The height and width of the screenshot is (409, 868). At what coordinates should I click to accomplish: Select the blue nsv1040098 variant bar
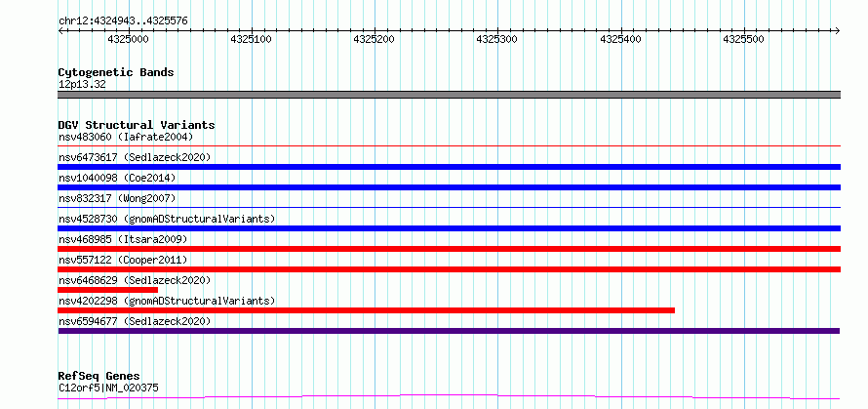[x=450, y=187]
